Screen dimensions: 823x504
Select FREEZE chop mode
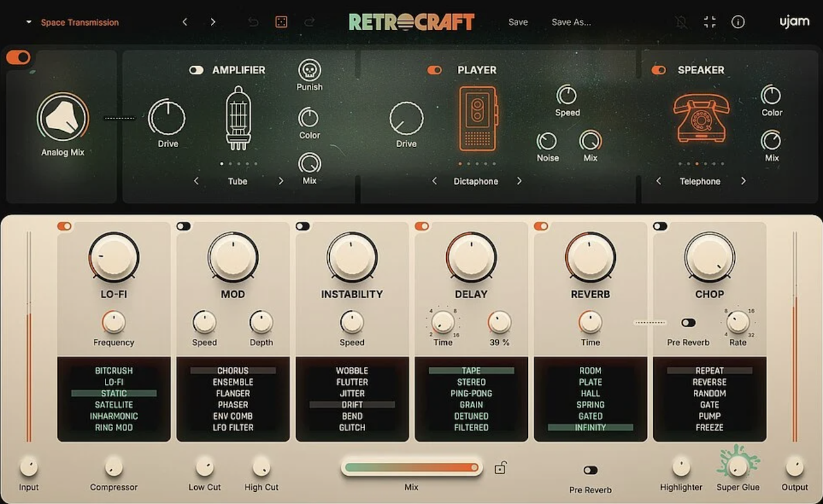point(710,428)
